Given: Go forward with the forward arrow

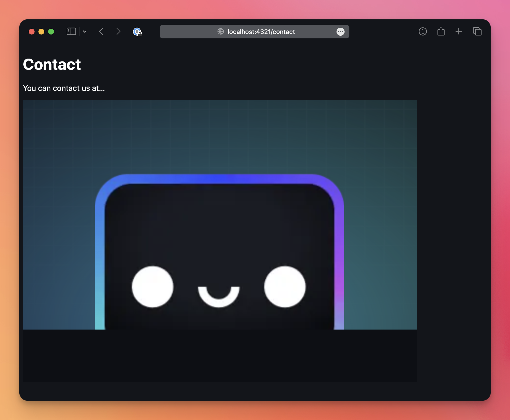Looking at the screenshot, I should [118, 32].
